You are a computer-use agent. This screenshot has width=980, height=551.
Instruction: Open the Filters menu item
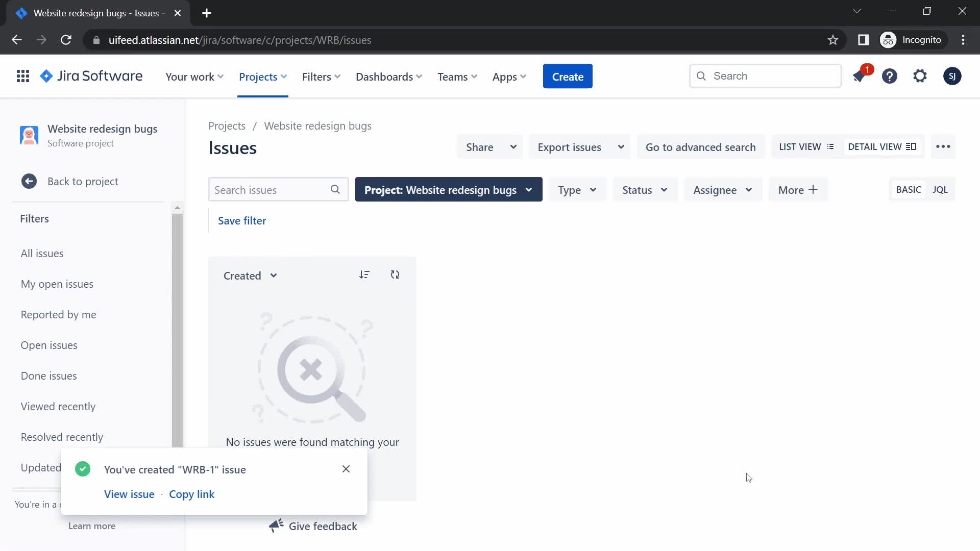(x=316, y=76)
